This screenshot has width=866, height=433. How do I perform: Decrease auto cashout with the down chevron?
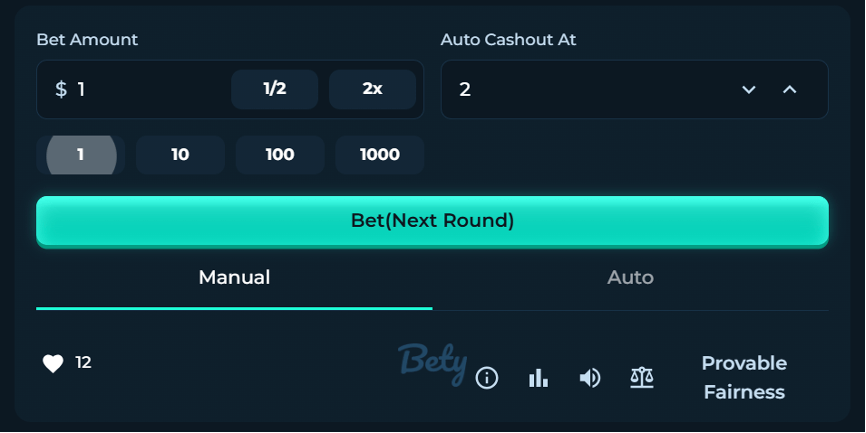[x=748, y=89]
